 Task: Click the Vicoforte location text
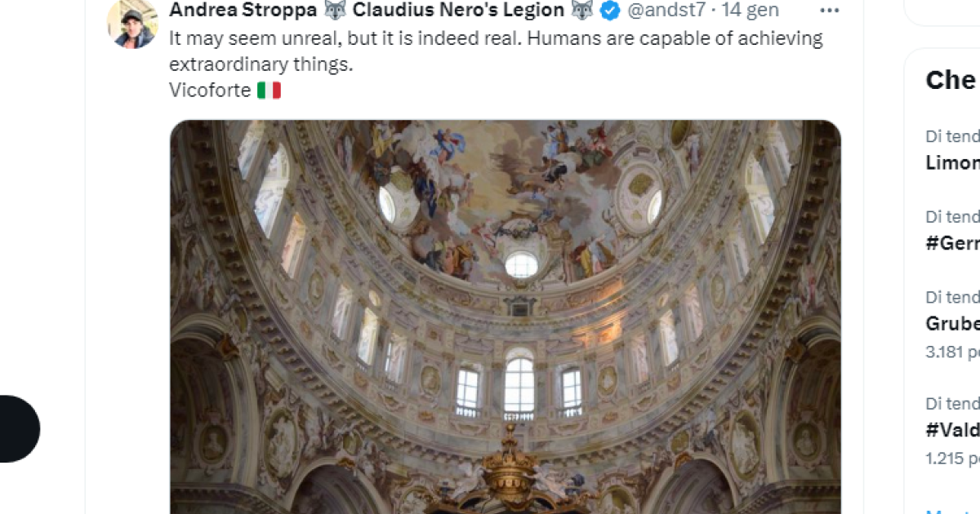[x=210, y=91]
